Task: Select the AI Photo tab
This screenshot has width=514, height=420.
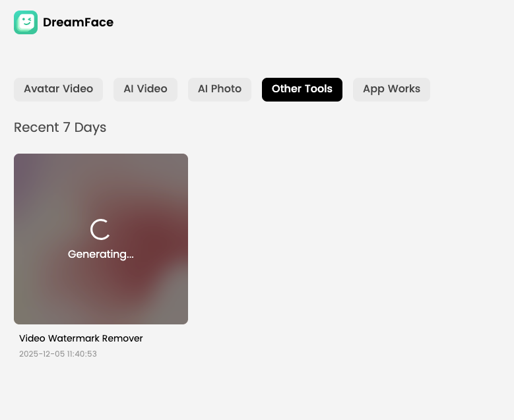Action: (220, 89)
